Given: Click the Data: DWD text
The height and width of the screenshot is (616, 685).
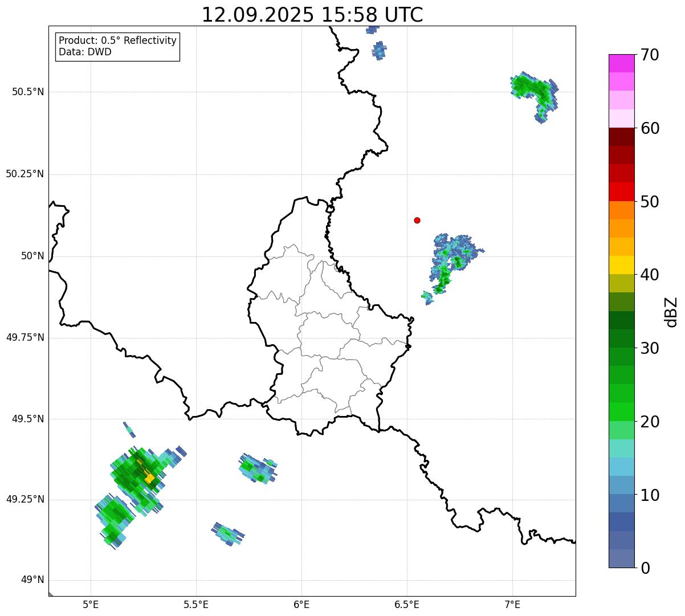Looking at the screenshot, I should tap(85, 52).
